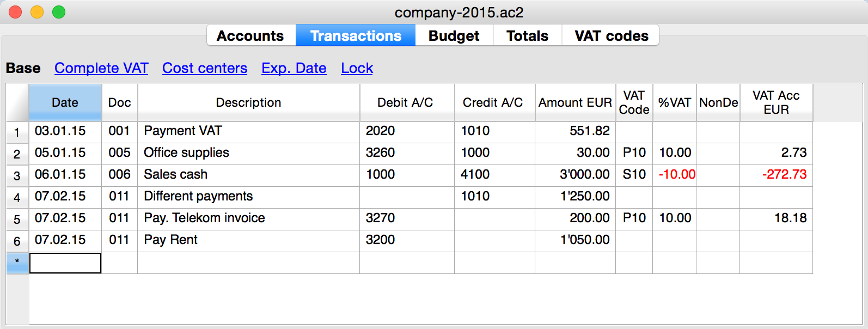Click the Date column header
Screen dimensions: 868x329
pyautogui.click(x=65, y=102)
